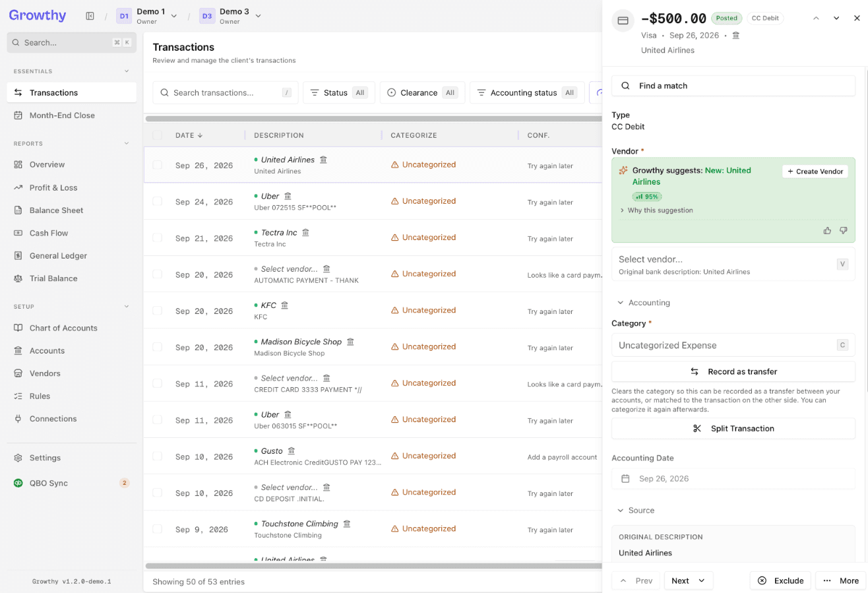
Task: Open the Status filter dropdown
Action: point(339,93)
